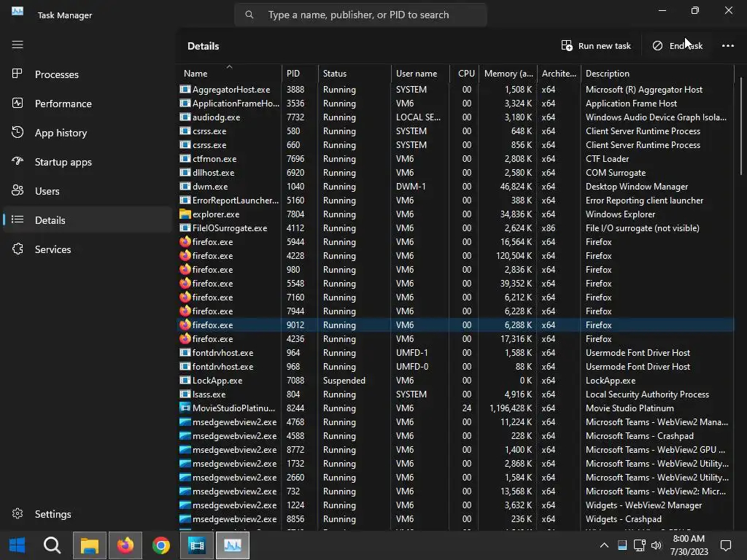Select the ErrorReportLauncher process row

(455, 201)
